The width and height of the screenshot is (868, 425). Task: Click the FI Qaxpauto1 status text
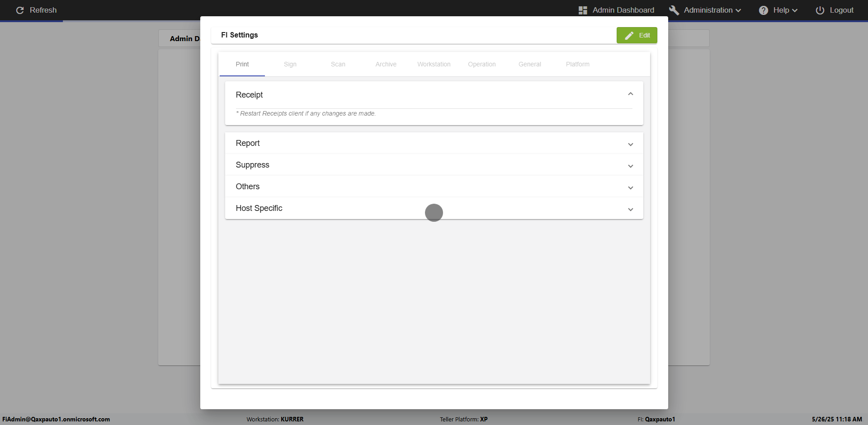[x=656, y=419]
